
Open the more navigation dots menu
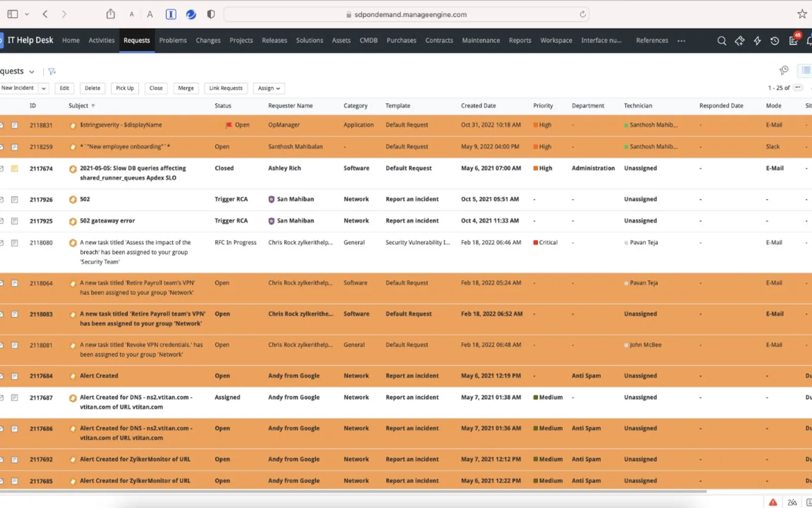click(x=681, y=41)
